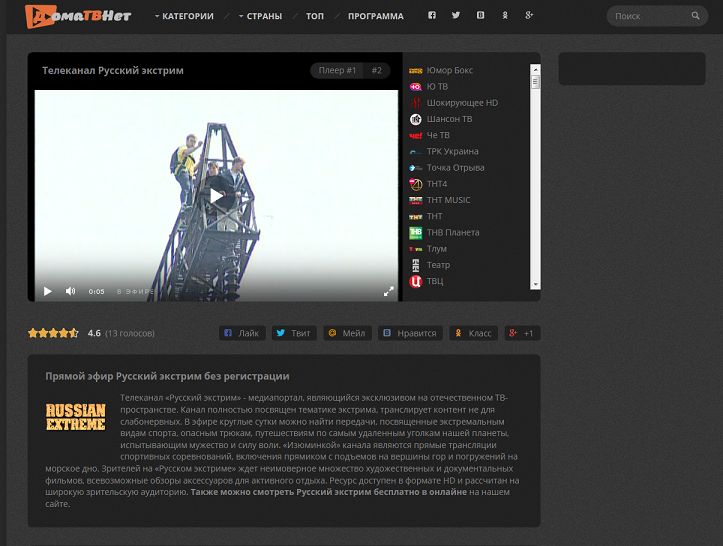Open the VK icon in the header

point(480,15)
